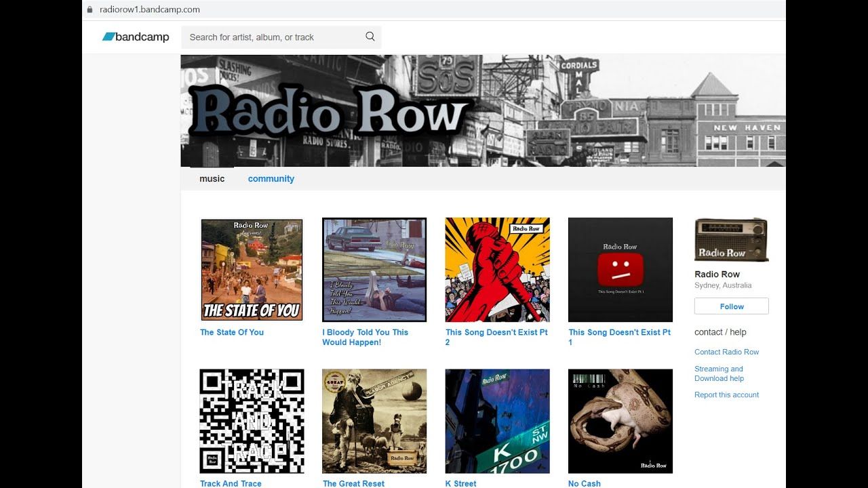Click the padlock icon in address bar
This screenshot has height=488, width=868.
(x=90, y=9)
